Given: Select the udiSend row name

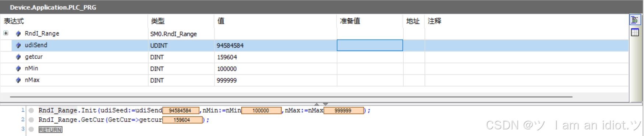Looking at the screenshot, I should [36, 45].
